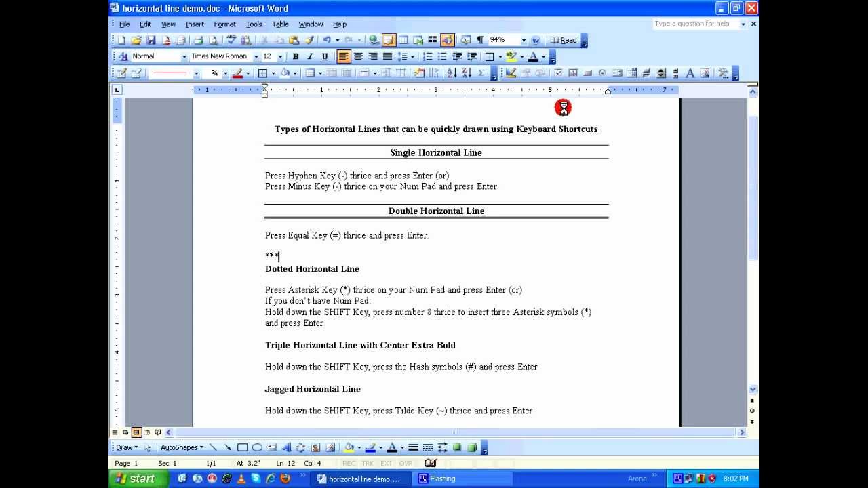Click horizontal line demo taskbar button
868x488 pixels.
click(361, 479)
